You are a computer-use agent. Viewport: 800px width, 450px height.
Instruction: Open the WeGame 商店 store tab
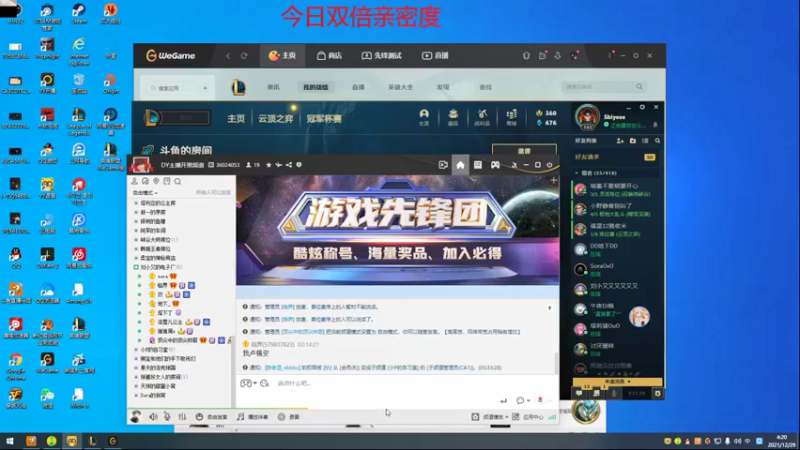(329, 56)
